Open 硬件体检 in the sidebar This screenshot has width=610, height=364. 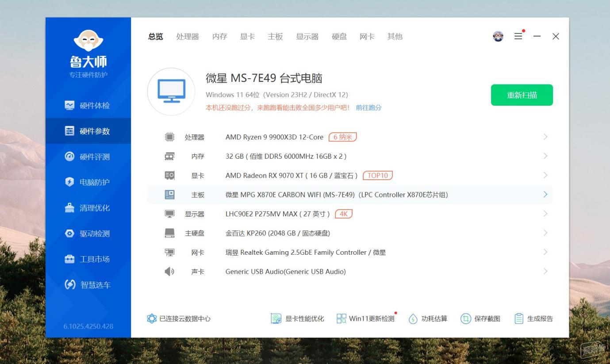pos(88,105)
